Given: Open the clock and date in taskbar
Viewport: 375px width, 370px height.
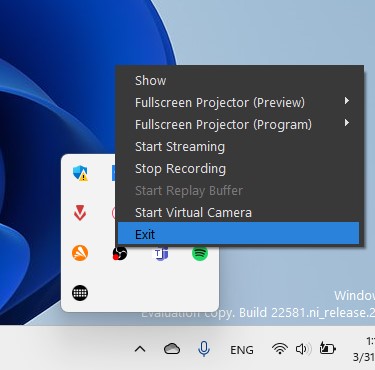Looking at the screenshot, I should click(x=364, y=349).
